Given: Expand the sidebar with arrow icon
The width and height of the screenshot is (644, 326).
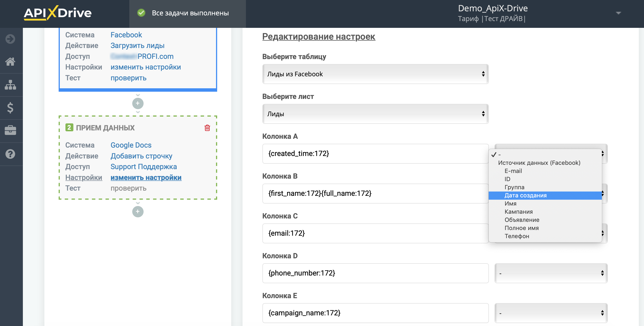Looking at the screenshot, I should (x=10, y=39).
